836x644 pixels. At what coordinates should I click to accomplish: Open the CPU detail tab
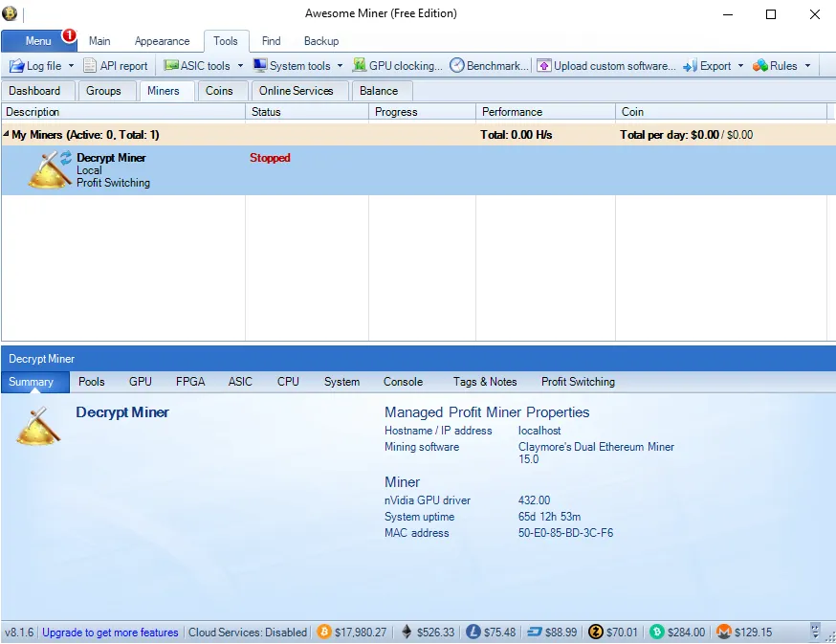[x=288, y=382]
